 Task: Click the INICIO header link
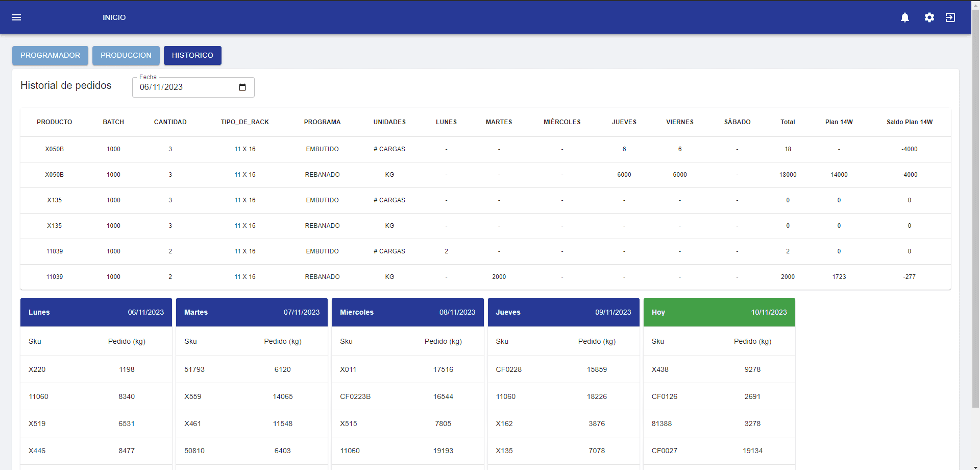(114, 17)
